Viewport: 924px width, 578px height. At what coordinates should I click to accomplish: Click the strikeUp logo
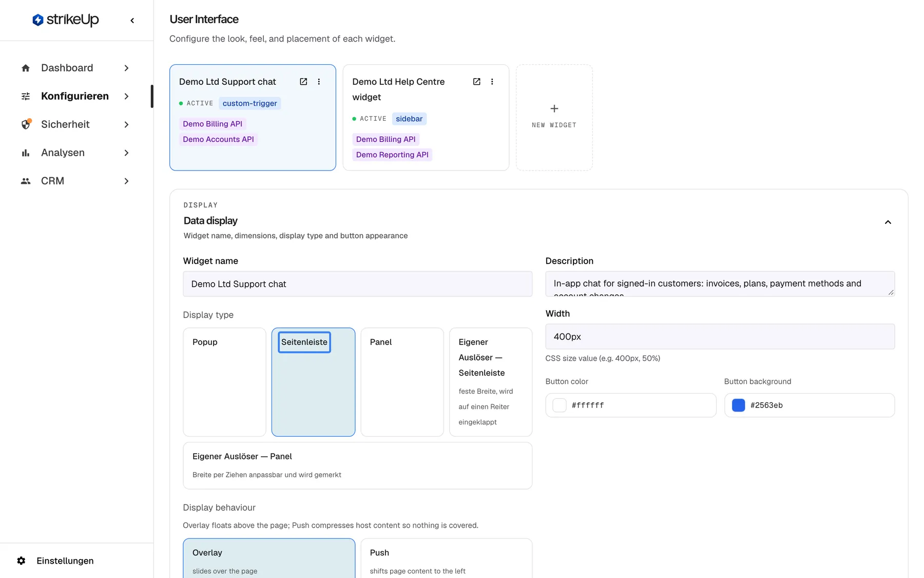66,20
